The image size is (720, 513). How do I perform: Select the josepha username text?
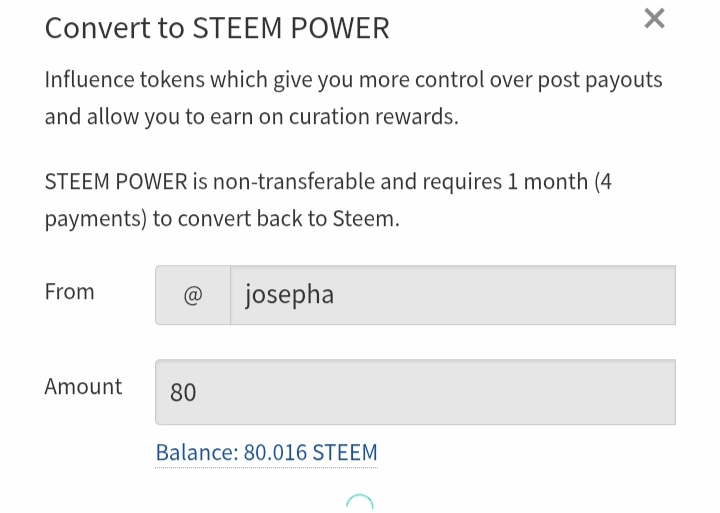pyautogui.click(x=289, y=295)
